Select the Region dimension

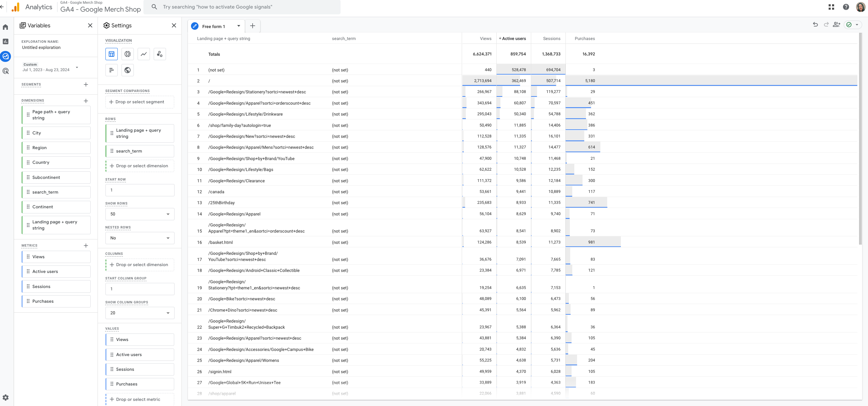56,148
